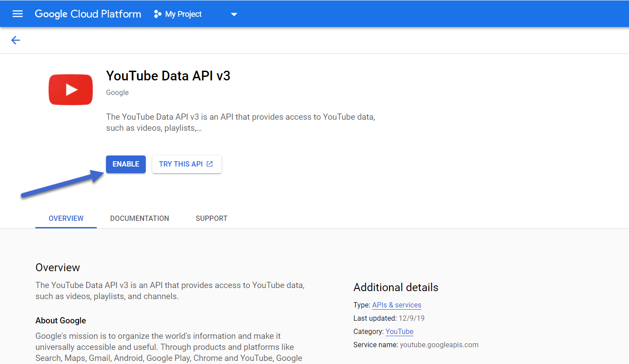Image resolution: width=629 pixels, height=364 pixels.
Task: Follow the APIs & services link
Action: [x=397, y=305]
